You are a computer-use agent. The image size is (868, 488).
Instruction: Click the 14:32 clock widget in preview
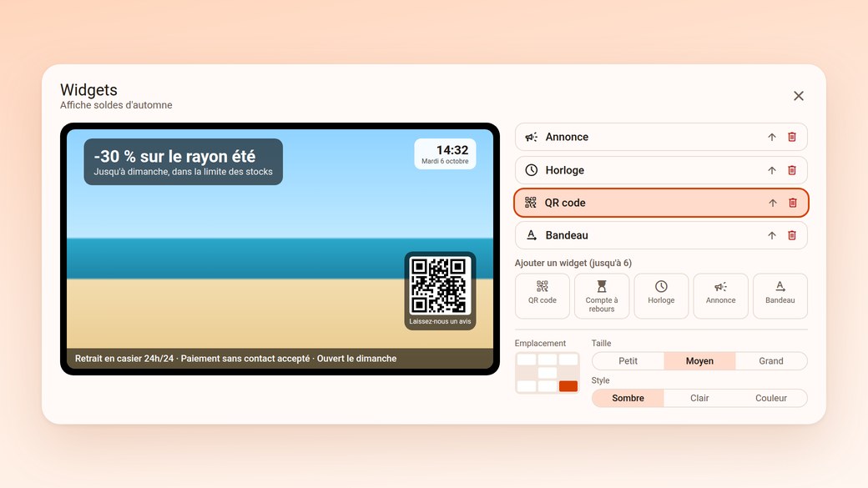pos(445,153)
